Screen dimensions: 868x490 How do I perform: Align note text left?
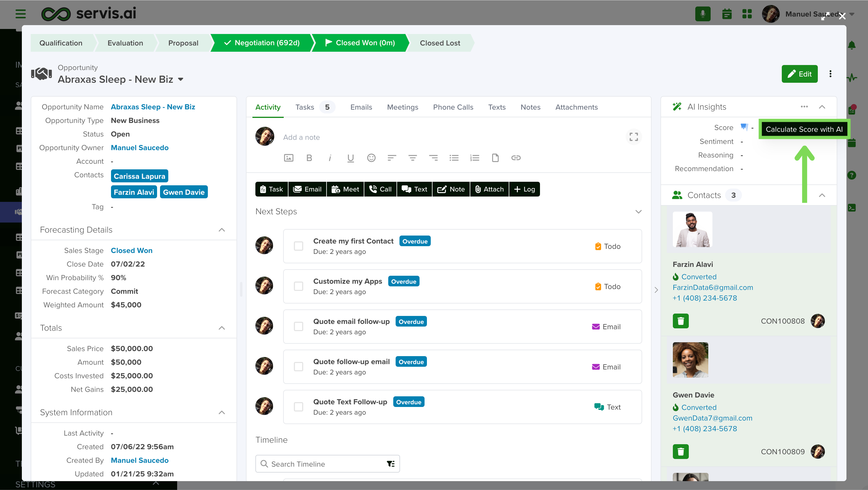tap(392, 158)
